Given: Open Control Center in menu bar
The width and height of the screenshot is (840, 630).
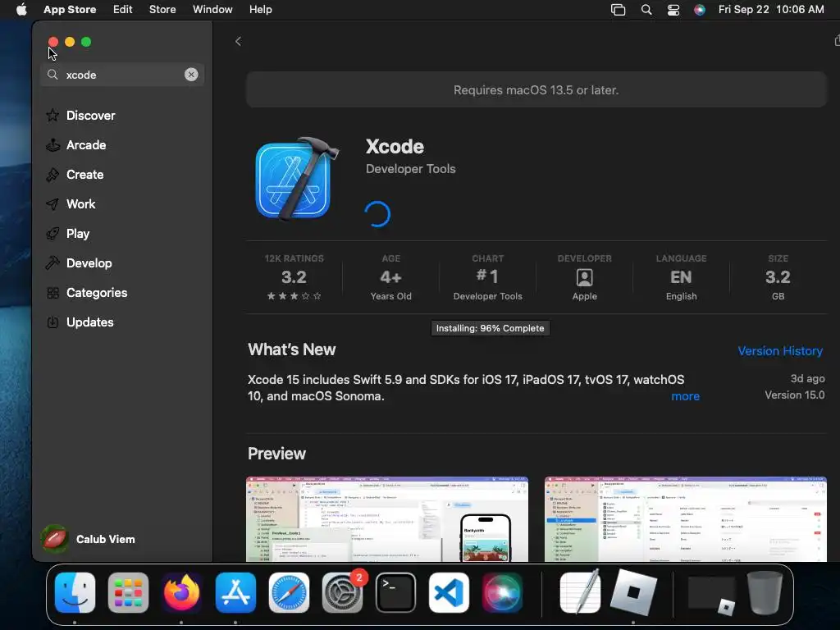Looking at the screenshot, I should tap(673, 10).
